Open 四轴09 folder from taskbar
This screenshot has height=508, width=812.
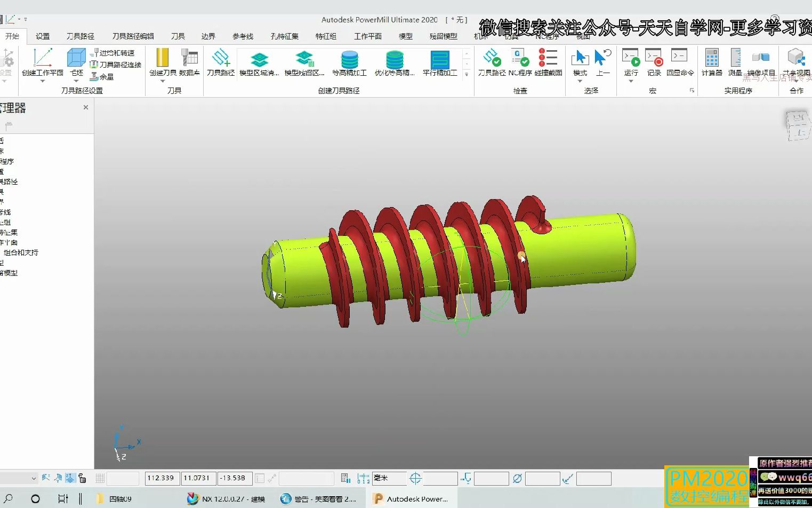pos(114,499)
